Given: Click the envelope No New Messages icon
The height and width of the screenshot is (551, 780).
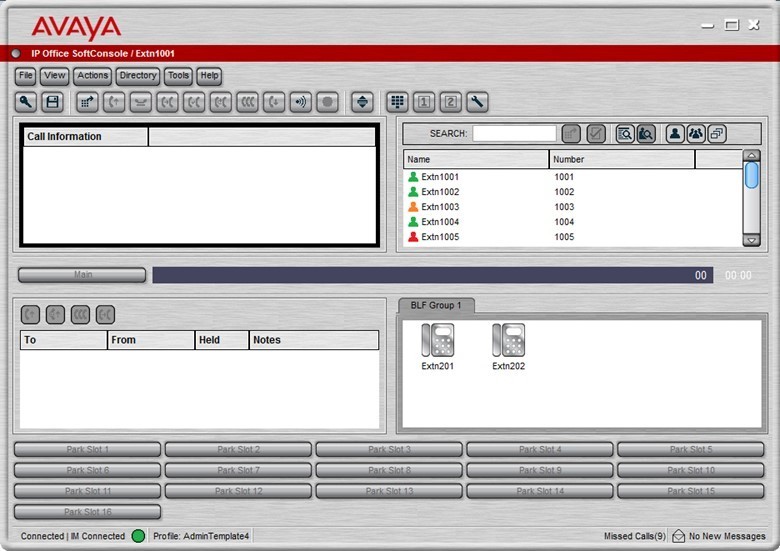Looking at the screenshot, I should pos(679,536).
